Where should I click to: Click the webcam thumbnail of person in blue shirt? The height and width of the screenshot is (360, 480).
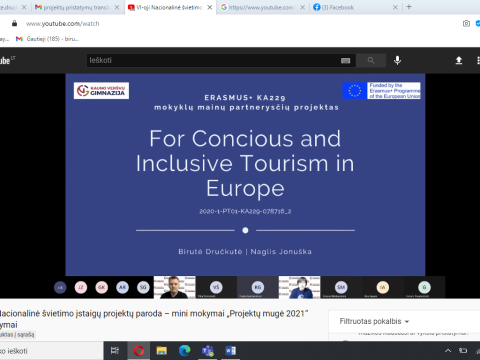(299, 287)
